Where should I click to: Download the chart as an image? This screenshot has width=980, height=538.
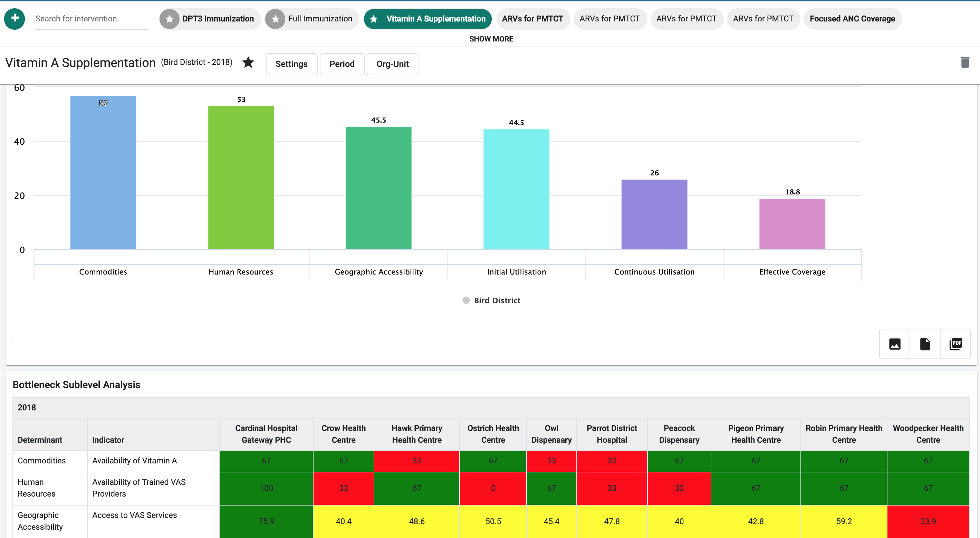(894, 344)
